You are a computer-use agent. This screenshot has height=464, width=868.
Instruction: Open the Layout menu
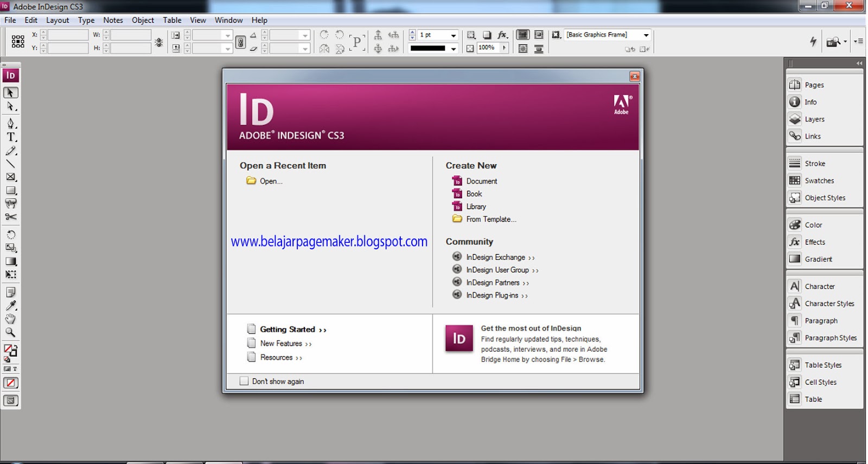click(58, 20)
